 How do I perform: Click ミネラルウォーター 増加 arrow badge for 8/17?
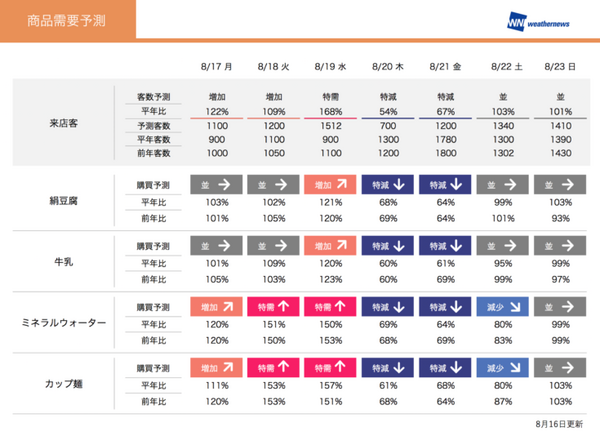[x=215, y=308]
